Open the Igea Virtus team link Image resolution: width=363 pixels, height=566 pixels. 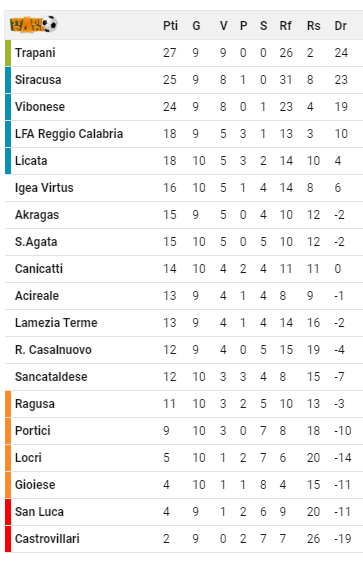[x=44, y=188]
